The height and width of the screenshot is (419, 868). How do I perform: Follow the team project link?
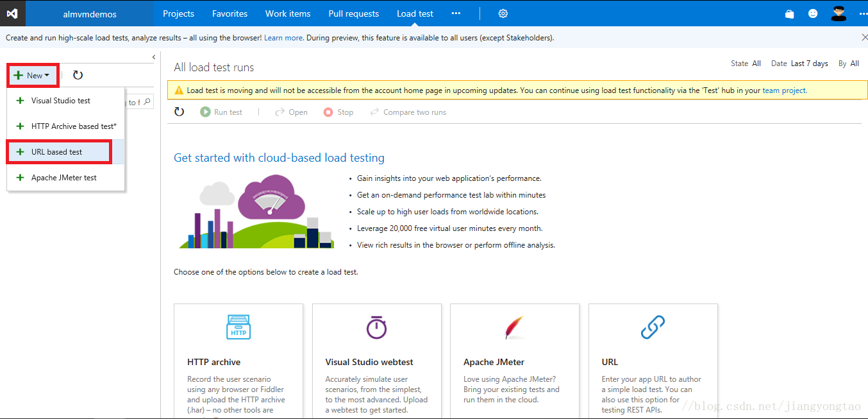click(784, 90)
